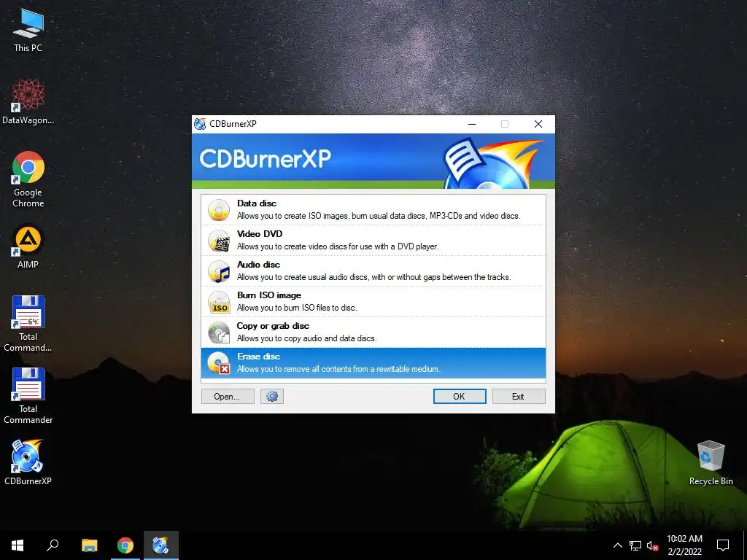Screen dimensions: 747x560
Task: Select the Erase disc icon
Action: point(219,363)
